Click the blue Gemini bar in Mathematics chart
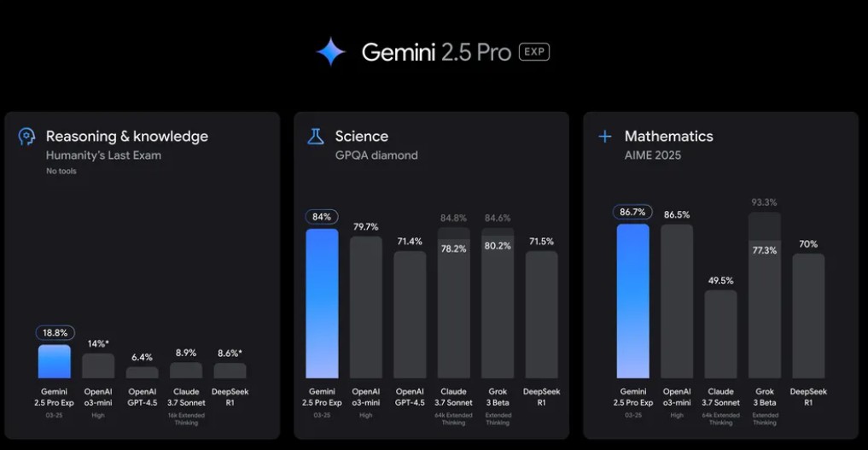This screenshot has width=868, height=450. coord(633,301)
